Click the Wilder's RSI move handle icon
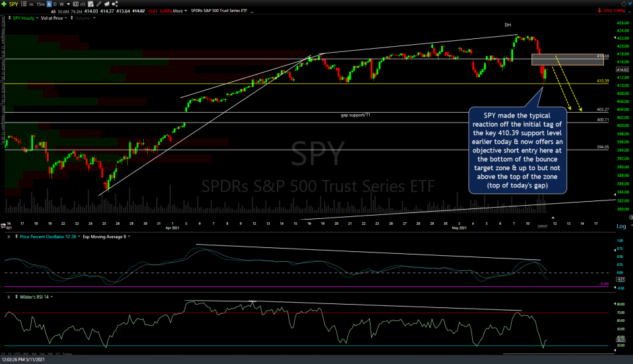633x364 pixels. [16, 297]
